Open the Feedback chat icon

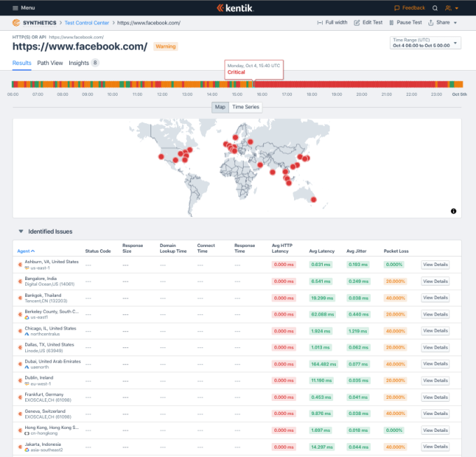[397, 8]
